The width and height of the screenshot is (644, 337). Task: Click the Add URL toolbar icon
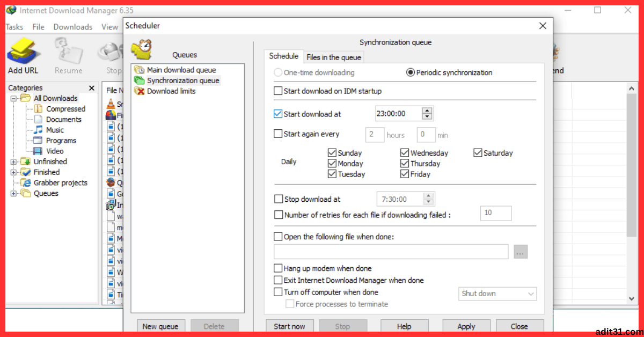tap(23, 50)
